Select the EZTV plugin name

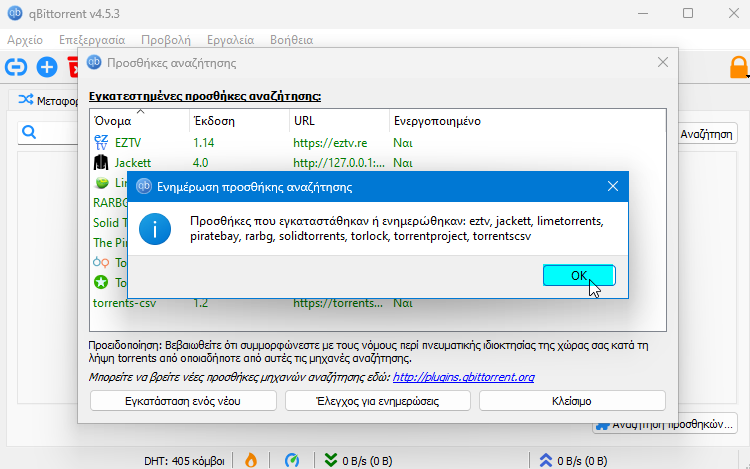128,142
